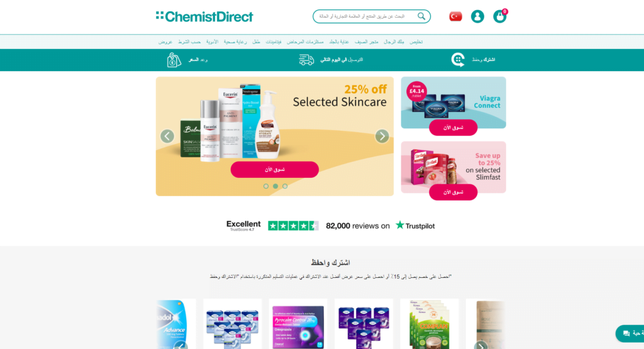This screenshot has width=644, height=349.
Task: Select the first carousel dot
Action: [x=266, y=186]
